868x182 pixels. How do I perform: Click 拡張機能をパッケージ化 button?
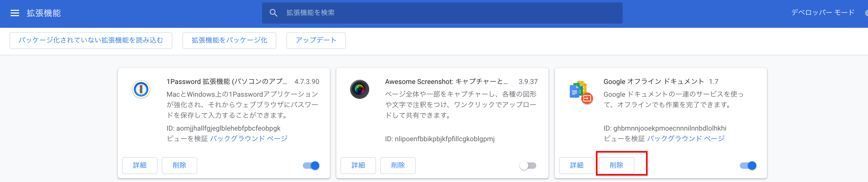point(229,40)
